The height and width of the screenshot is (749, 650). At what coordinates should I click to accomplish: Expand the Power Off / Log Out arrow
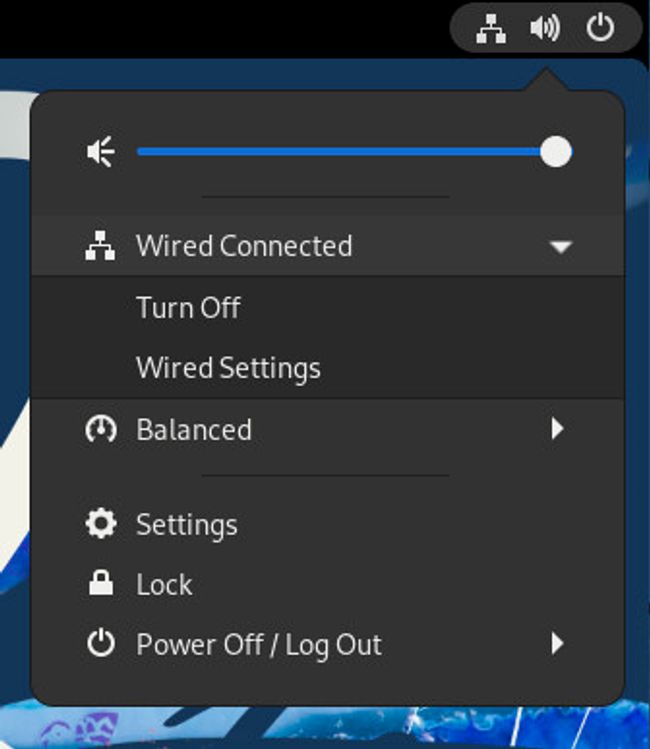557,643
